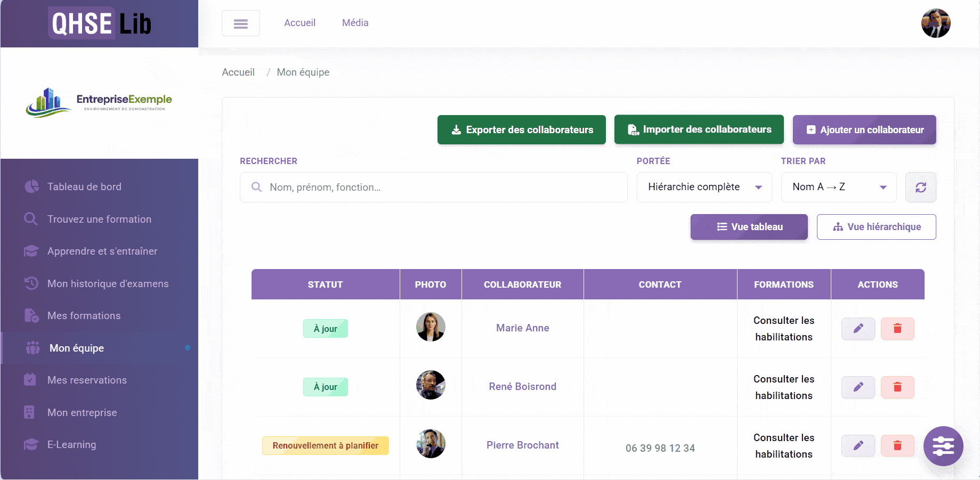Navigate to Mes formations in the sidebar
This screenshot has height=480, width=980.
click(x=84, y=315)
